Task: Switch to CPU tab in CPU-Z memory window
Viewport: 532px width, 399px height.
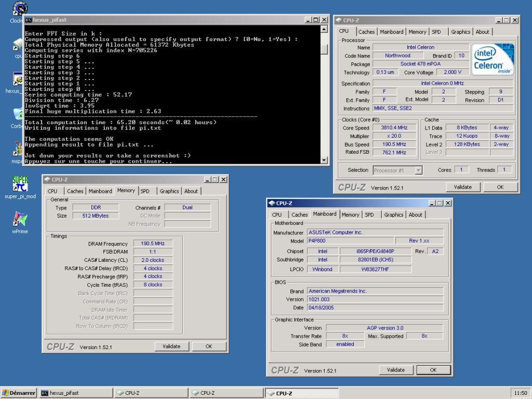Action: pyautogui.click(x=52, y=191)
